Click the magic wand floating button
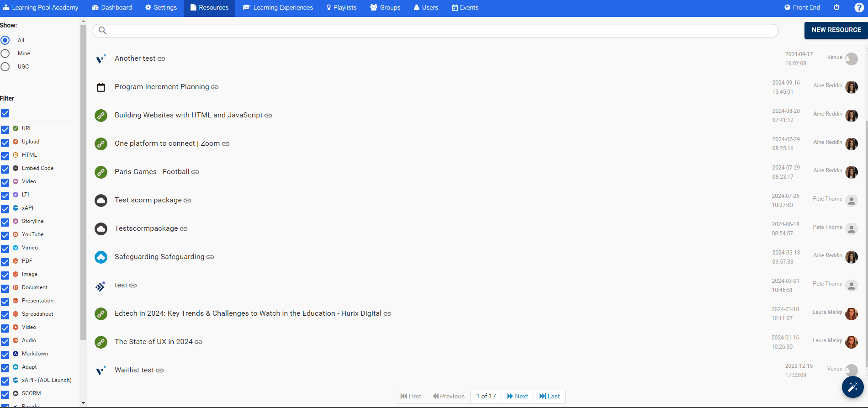The width and height of the screenshot is (868, 408). click(x=852, y=387)
